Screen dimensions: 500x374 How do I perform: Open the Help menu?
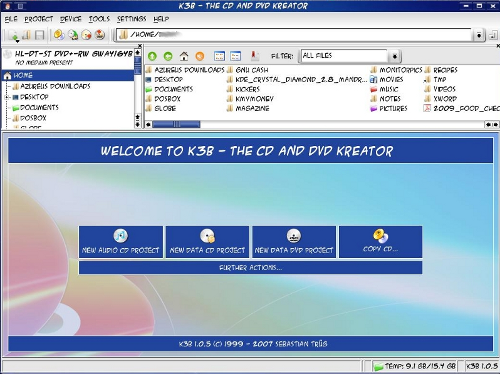(x=161, y=19)
